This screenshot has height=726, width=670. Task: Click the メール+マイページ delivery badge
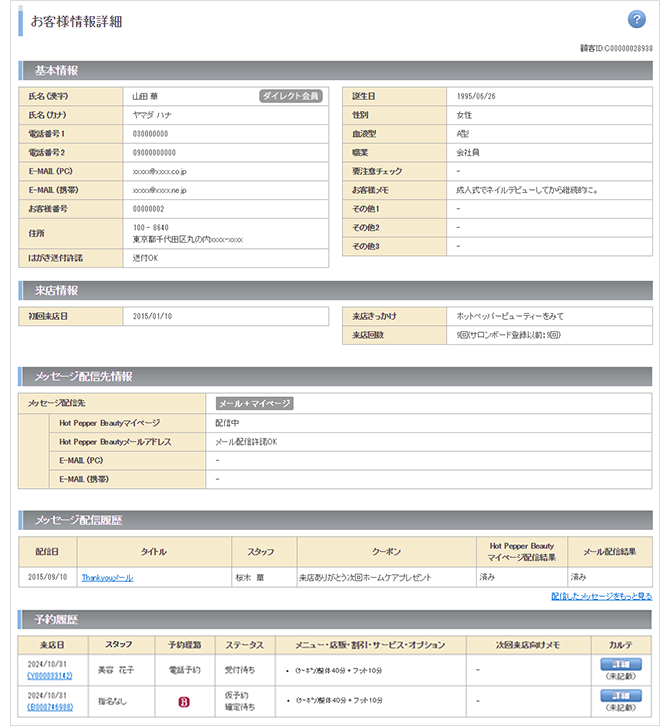tap(255, 403)
